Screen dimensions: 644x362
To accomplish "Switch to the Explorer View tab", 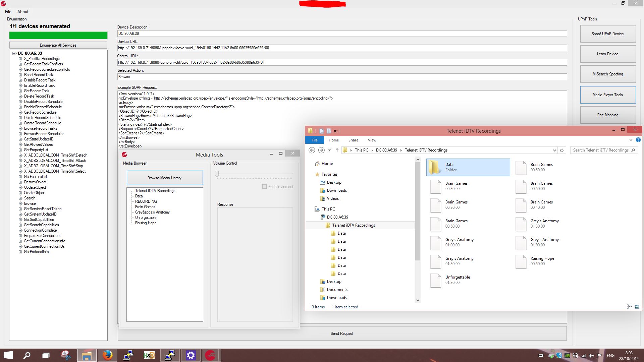I will point(372,140).
